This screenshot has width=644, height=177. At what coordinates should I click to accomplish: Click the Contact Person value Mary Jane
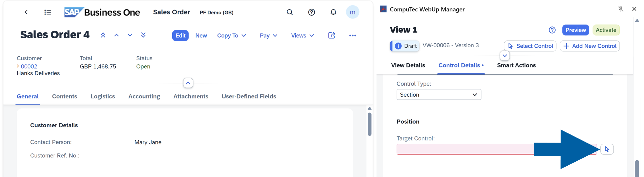tap(148, 142)
